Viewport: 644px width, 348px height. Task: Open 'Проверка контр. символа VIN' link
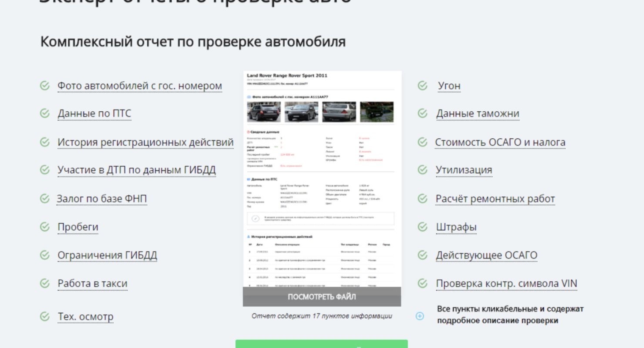[x=507, y=284]
